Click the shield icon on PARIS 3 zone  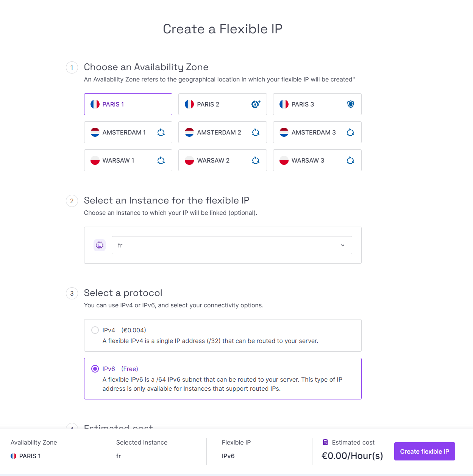(x=351, y=104)
